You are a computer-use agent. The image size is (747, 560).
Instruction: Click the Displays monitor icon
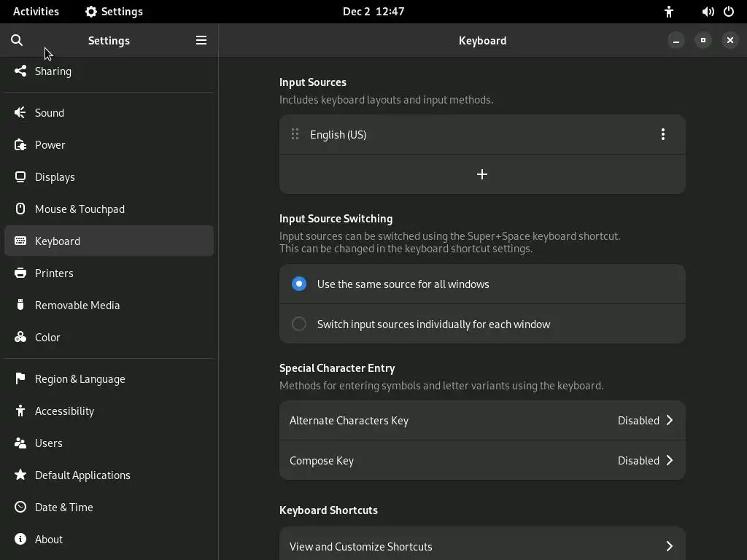(x=20, y=176)
